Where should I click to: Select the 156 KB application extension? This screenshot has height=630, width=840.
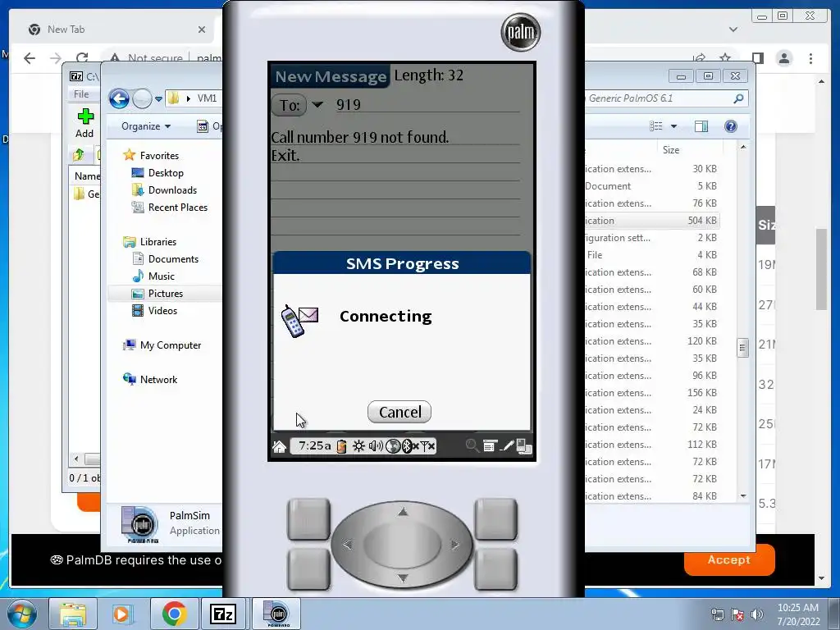point(651,393)
